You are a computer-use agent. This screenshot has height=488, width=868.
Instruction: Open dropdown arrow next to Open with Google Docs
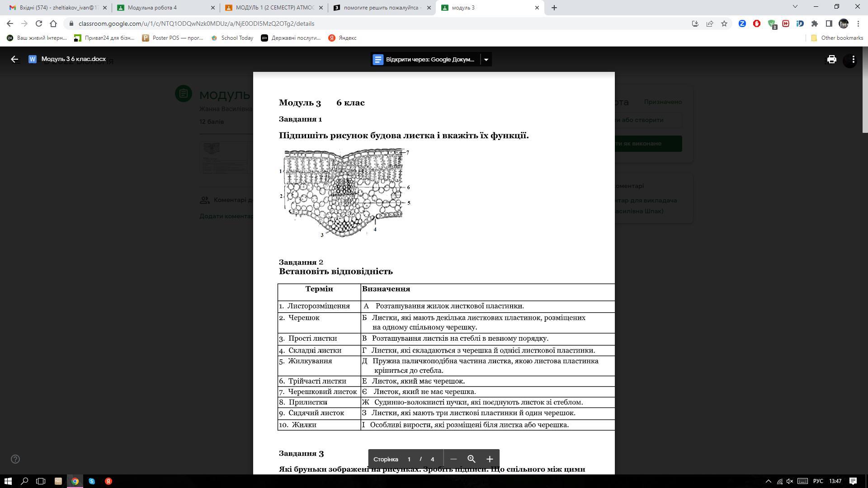tap(486, 59)
